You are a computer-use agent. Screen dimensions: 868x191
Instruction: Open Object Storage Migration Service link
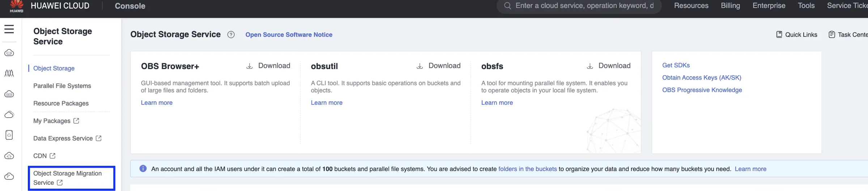[x=71, y=178]
